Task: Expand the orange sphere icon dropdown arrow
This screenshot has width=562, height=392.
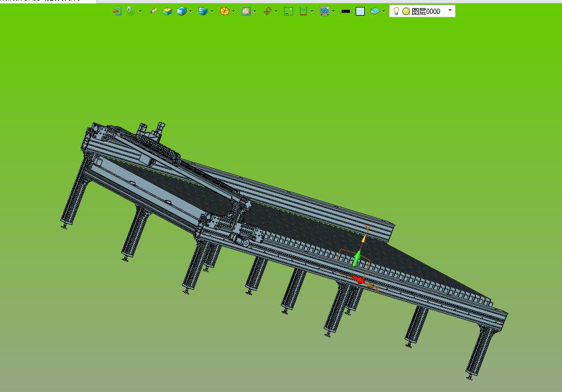Action: click(234, 12)
